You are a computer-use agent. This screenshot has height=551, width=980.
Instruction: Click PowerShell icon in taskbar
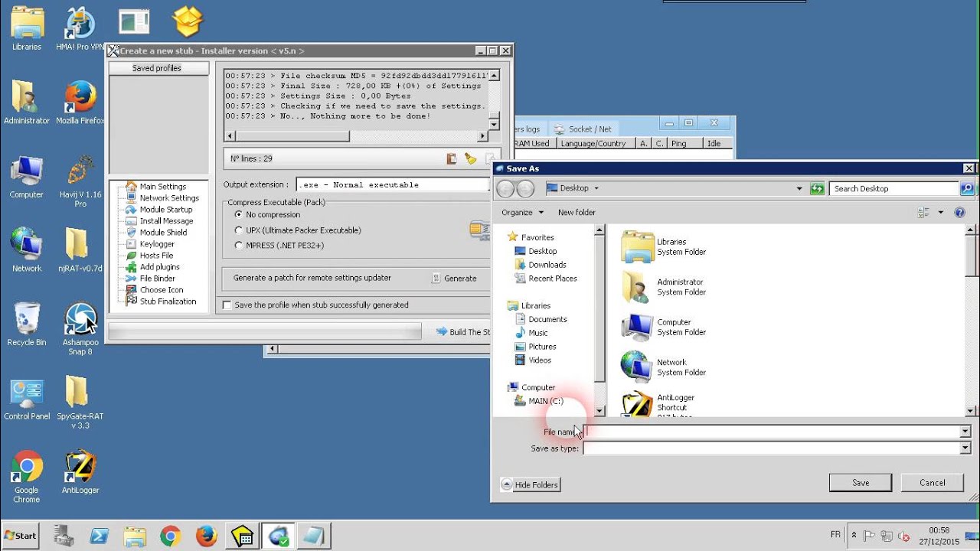[99, 536]
